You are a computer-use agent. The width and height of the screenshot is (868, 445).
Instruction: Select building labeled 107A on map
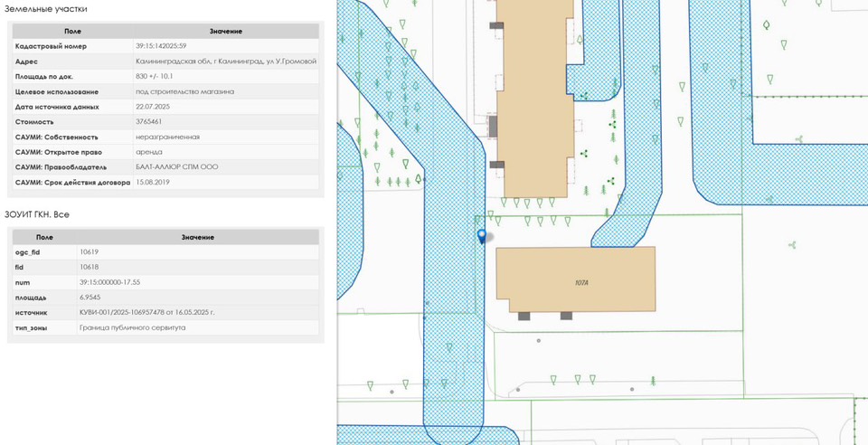point(576,280)
